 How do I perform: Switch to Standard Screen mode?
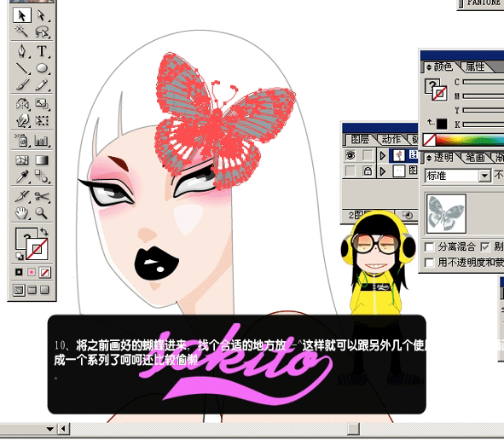coord(19,290)
